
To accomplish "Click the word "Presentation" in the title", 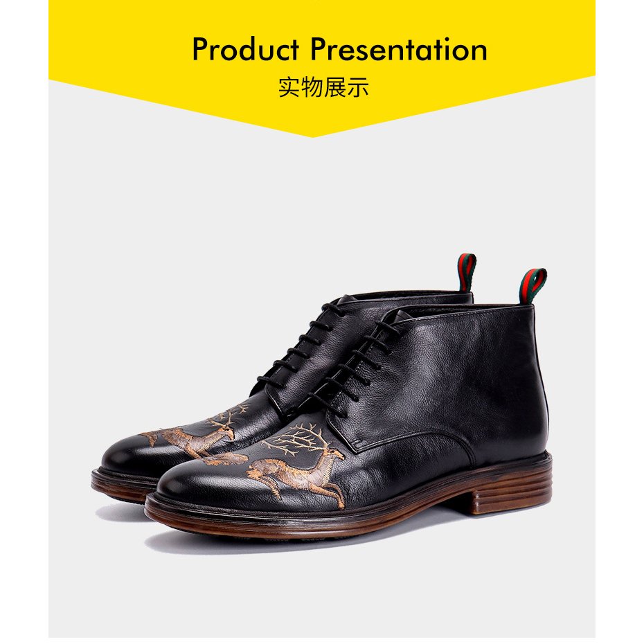I will point(399,50).
